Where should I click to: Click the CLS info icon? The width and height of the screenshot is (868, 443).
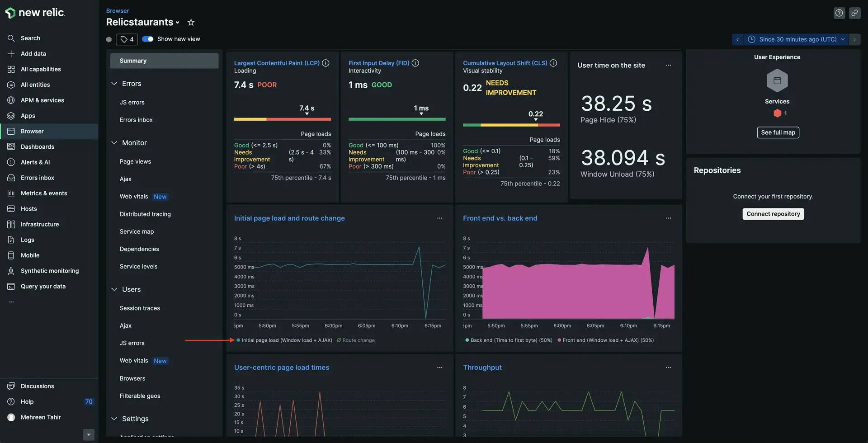point(553,63)
